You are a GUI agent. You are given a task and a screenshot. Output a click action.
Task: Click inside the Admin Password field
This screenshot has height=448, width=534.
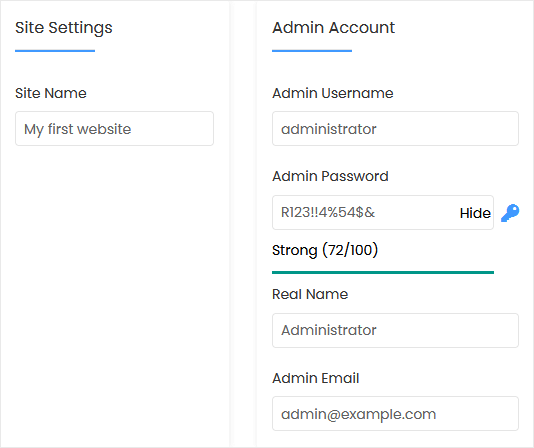click(364, 213)
